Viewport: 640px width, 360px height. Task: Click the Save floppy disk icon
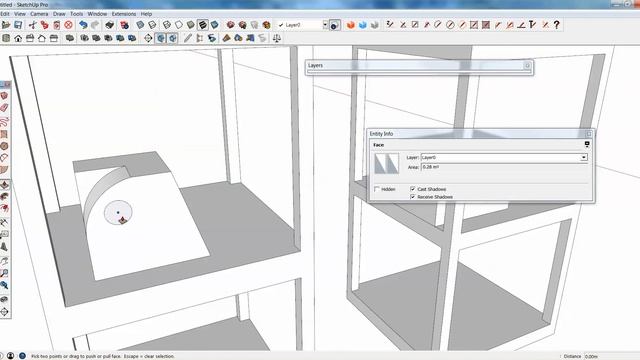(x=18, y=25)
